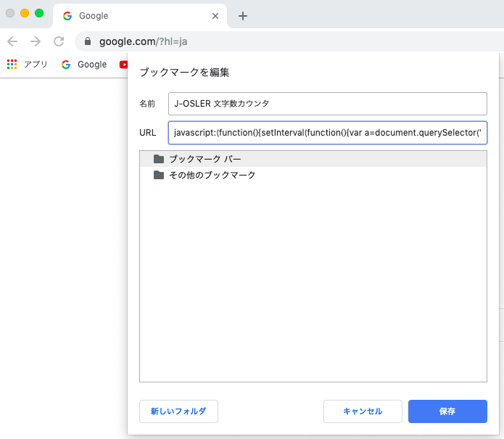504x439 pixels.
Task: Click the Google favicon on the tab
Action: click(67, 16)
